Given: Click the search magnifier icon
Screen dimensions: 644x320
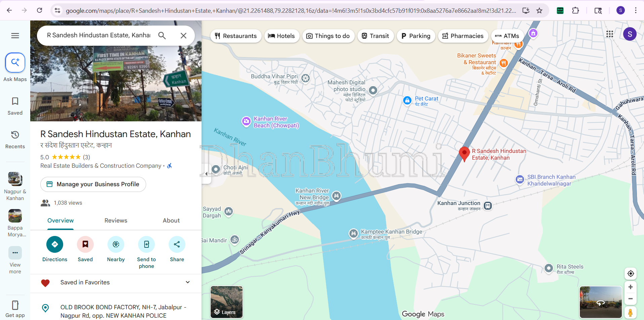Looking at the screenshot, I should pyautogui.click(x=162, y=35).
